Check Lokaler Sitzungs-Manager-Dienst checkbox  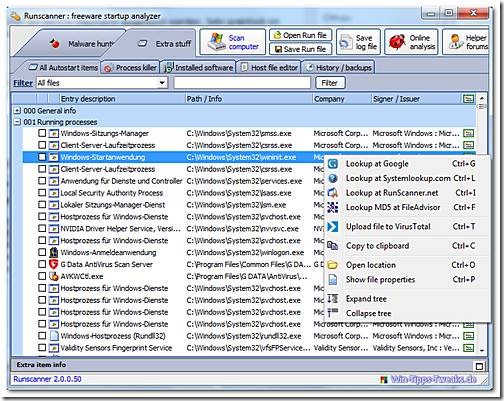42,205
